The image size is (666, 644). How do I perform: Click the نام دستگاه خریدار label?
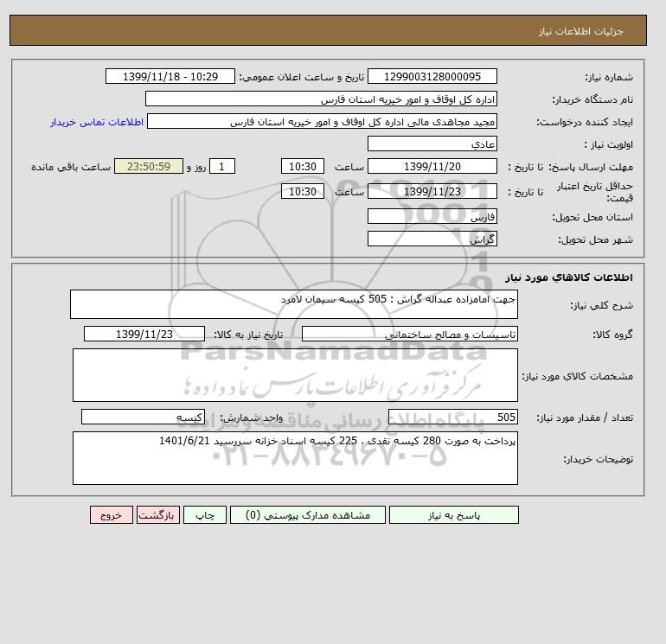click(592, 99)
